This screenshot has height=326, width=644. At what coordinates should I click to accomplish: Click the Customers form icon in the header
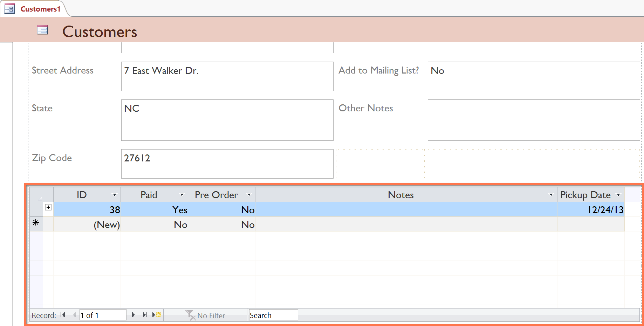click(42, 30)
